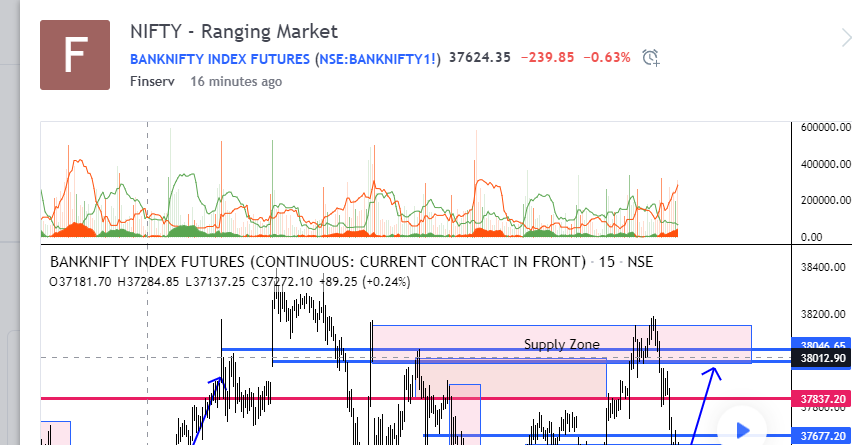Click the next arrow chevron at top right
The width and height of the screenshot is (852, 445).
843,40
